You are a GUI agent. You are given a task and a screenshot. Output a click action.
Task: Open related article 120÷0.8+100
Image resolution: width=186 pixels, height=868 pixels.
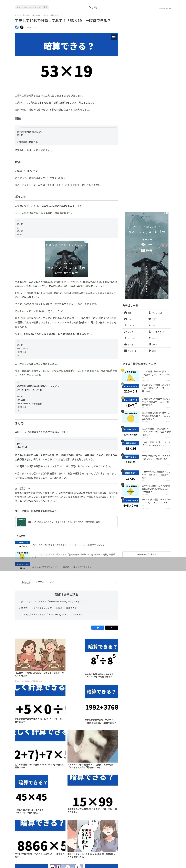pos(51,614)
